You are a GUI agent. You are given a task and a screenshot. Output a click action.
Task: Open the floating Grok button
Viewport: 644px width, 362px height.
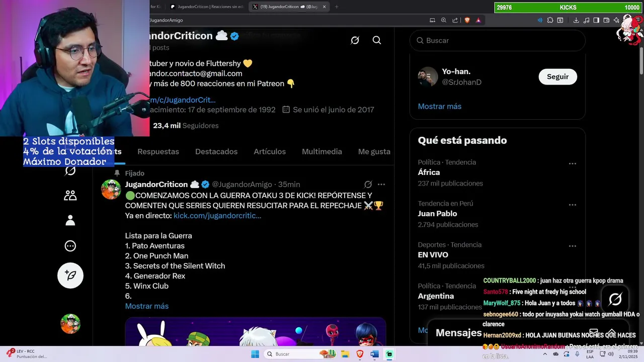pos(615,300)
